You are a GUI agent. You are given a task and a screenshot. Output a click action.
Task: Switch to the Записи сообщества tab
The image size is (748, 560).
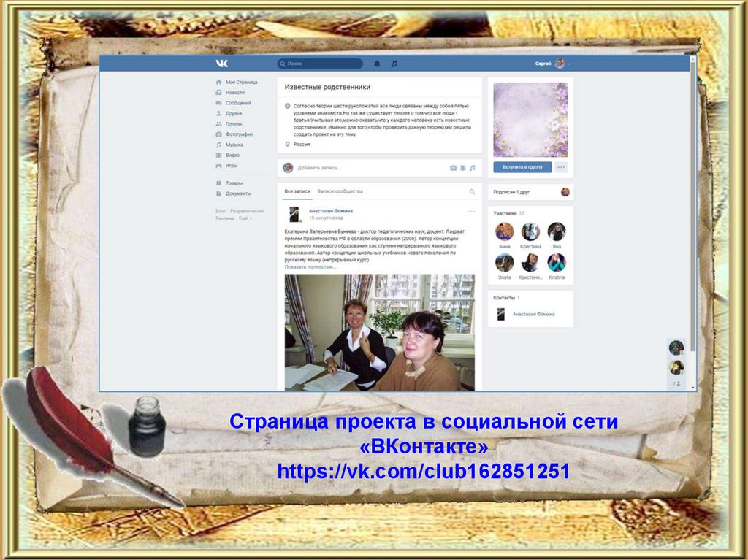(x=339, y=191)
